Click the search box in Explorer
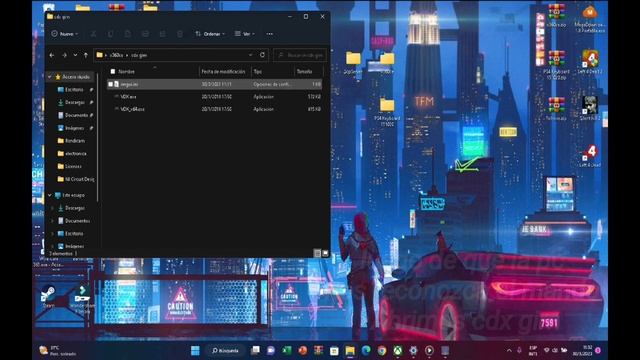 click(x=300, y=55)
